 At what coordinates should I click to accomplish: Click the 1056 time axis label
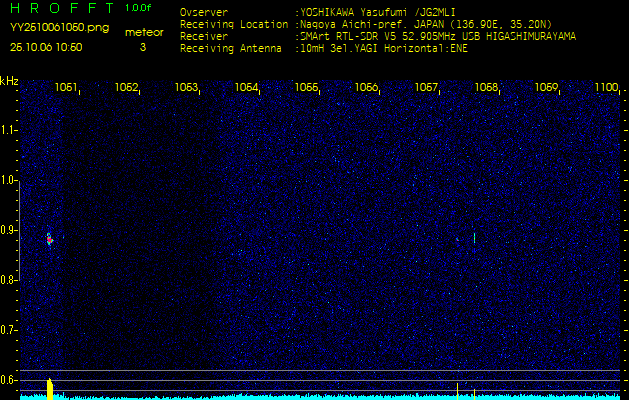point(366,87)
